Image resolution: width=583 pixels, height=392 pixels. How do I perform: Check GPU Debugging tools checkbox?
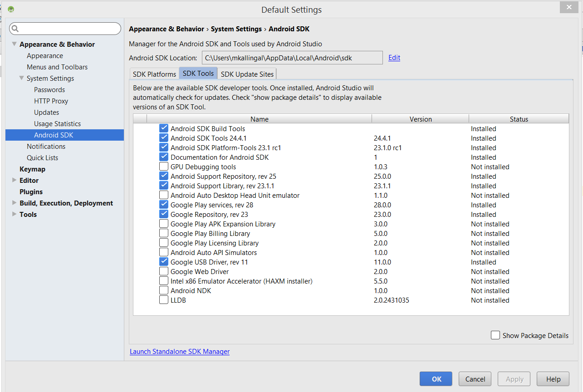pos(164,167)
